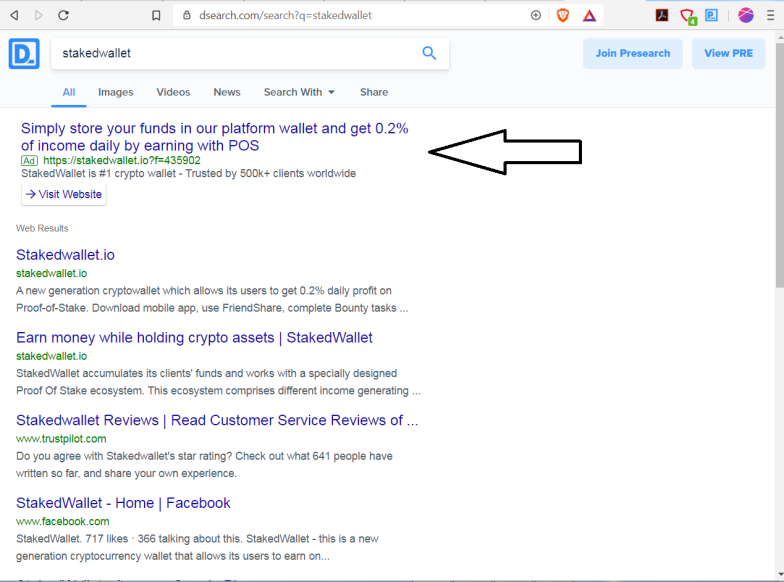Open the red shield extension with the green badge
This screenshot has height=582, width=784.
(x=688, y=16)
